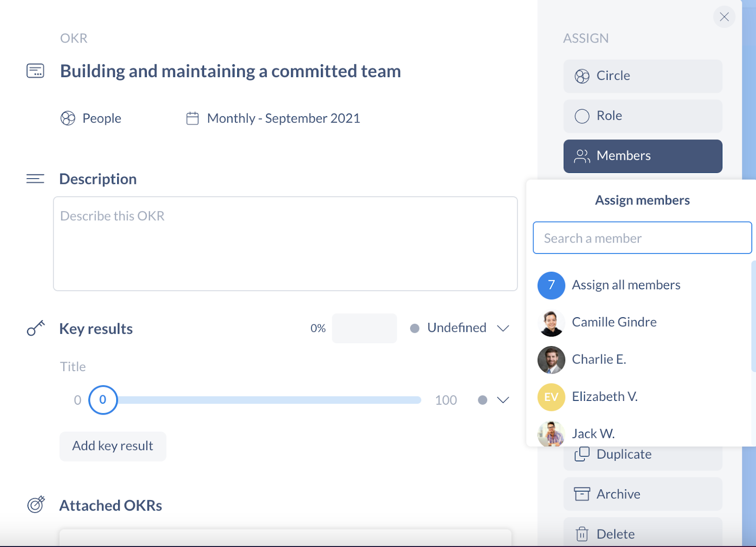This screenshot has width=756, height=547.
Task: Open the calendar icon for period
Action: pos(192,118)
